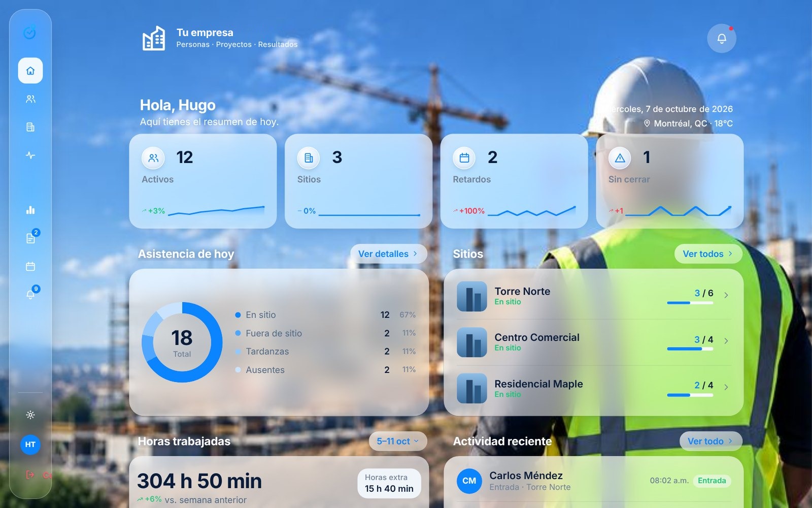Open sidebar notifications bell with badge 9

30,294
